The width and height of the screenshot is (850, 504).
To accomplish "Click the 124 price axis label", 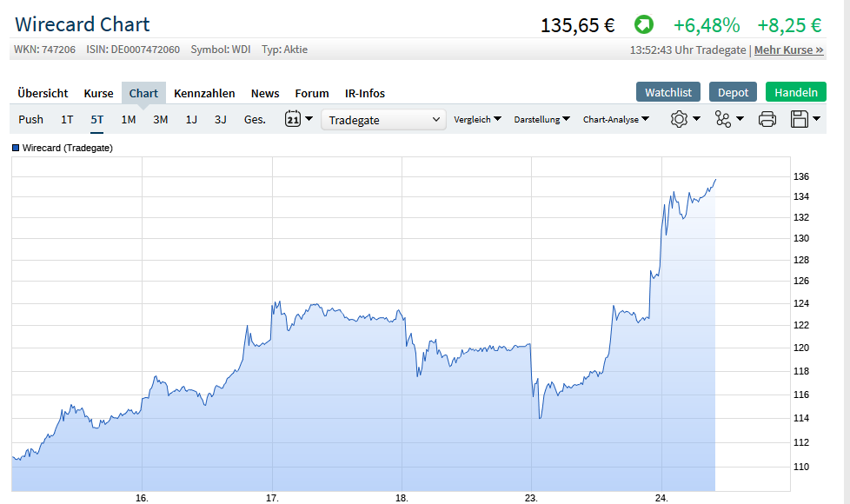I will [801, 303].
